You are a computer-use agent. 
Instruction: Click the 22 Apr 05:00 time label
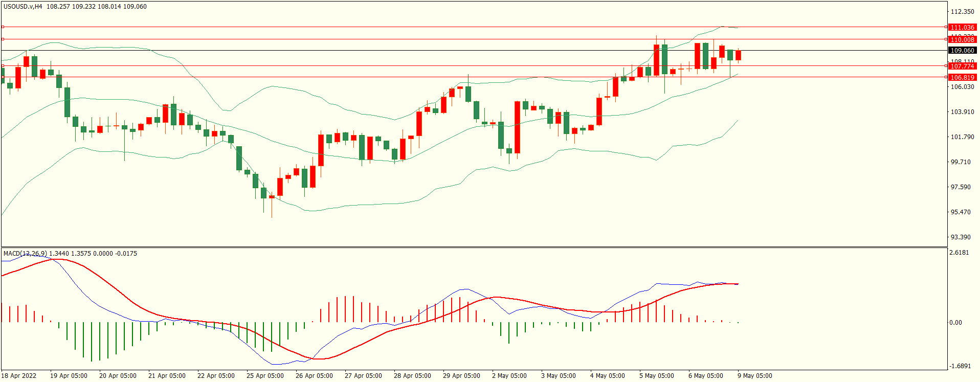[216, 376]
